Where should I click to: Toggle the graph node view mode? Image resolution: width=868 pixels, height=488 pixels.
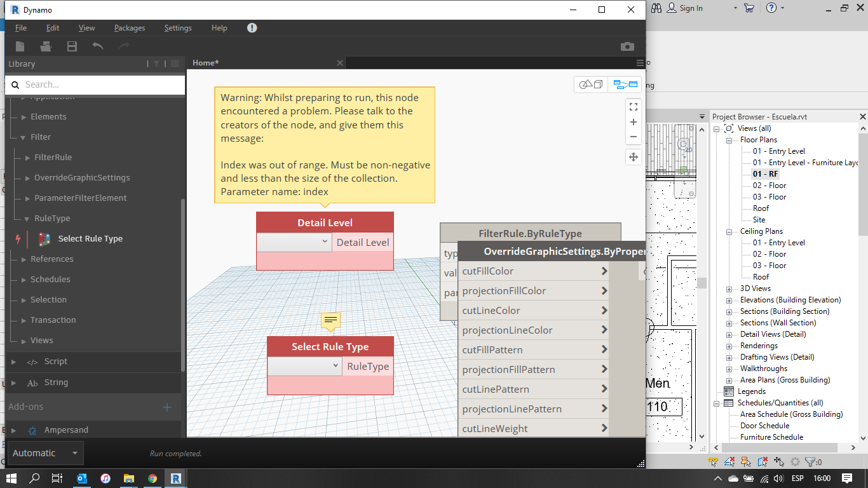pyautogui.click(x=625, y=84)
